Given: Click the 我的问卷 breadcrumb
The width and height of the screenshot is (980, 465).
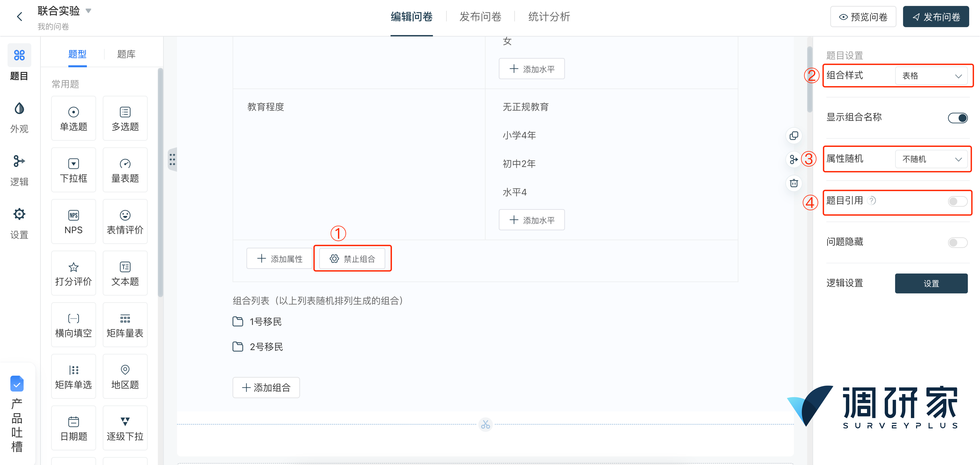Looking at the screenshot, I should [53, 27].
